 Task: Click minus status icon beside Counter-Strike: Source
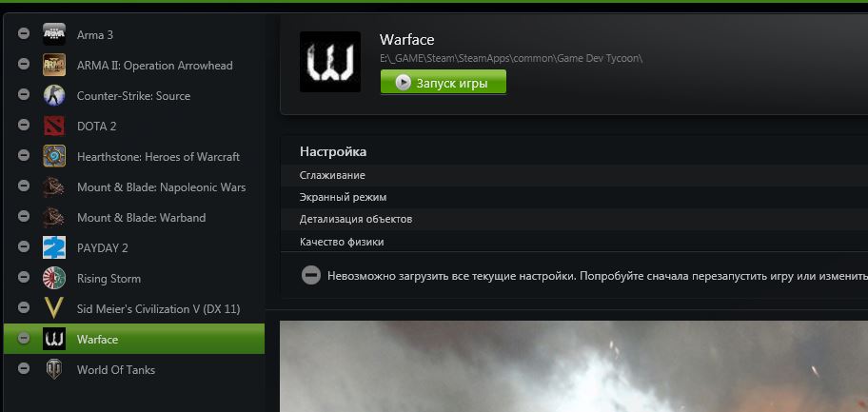coord(23,94)
